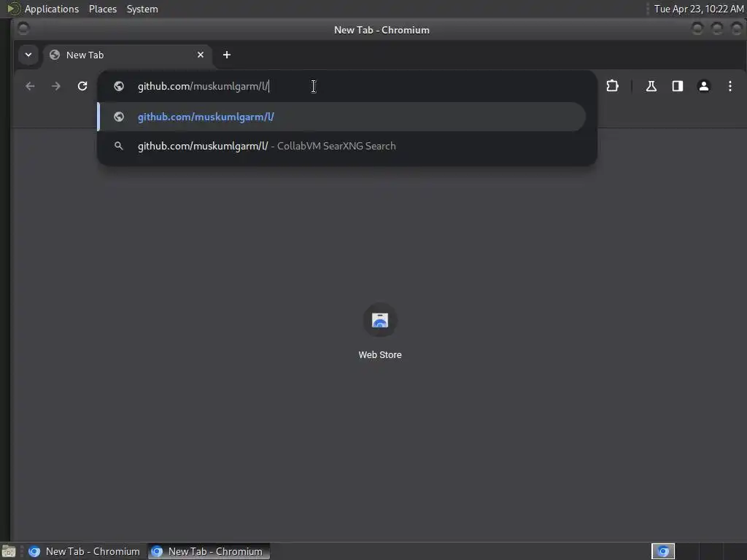This screenshot has height=560, width=747.
Task: Open the three-dot Chromium menu
Action: tap(729, 86)
